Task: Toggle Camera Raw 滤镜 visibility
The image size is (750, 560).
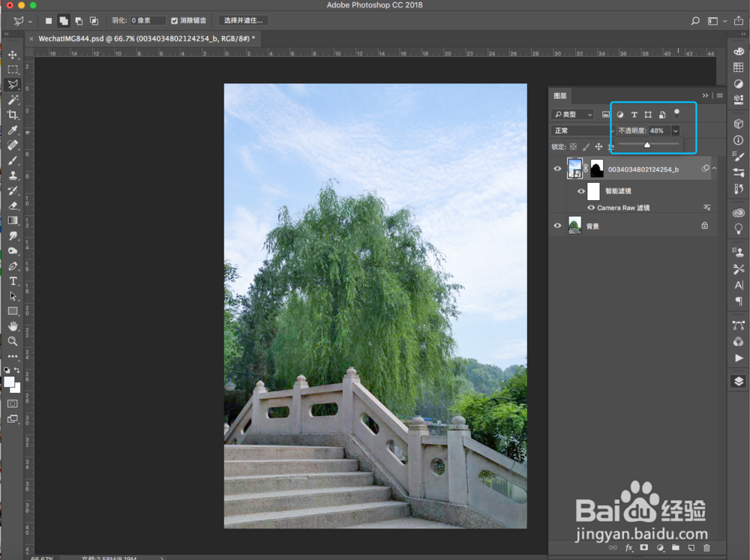Action: pyautogui.click(x=590, y=208)
